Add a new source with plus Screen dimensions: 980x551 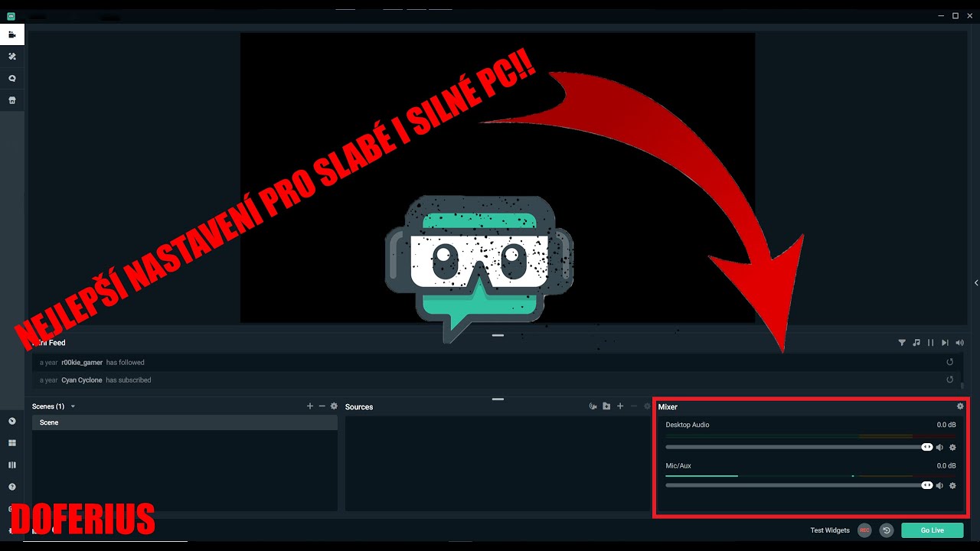click(620, 406)
